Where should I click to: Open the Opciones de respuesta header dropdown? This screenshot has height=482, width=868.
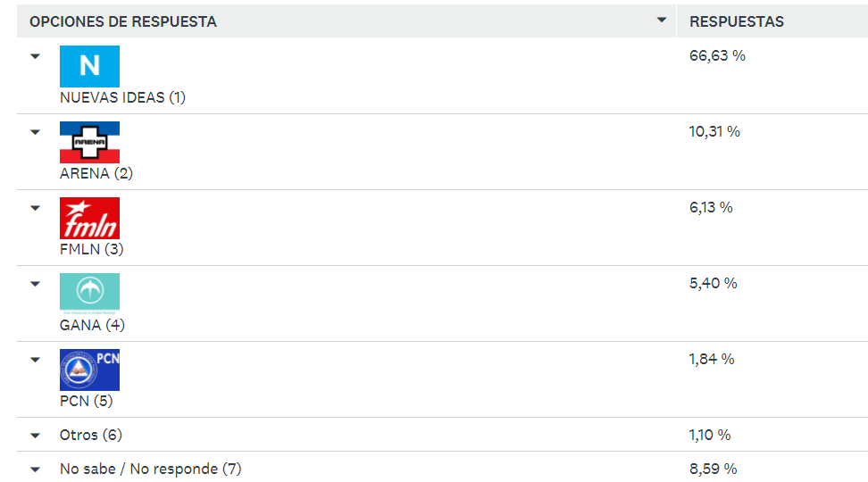point(662,21)
